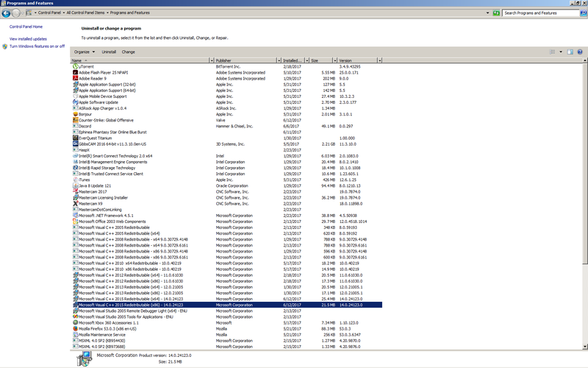This screenshot has height=368, width=588.
Task: Click the scrollbar down arrow
Action: click(x=585, y=346)
